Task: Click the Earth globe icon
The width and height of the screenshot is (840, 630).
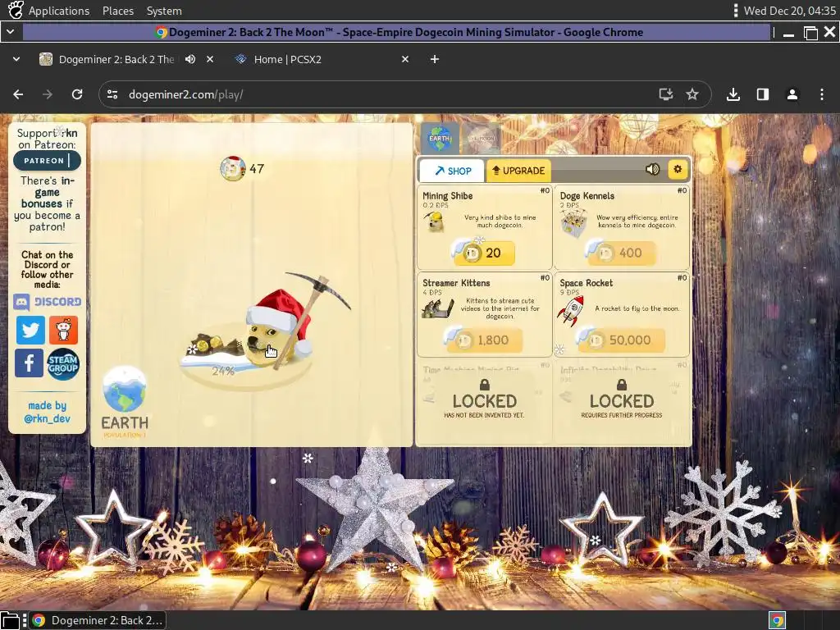Action: coord(125,388)
